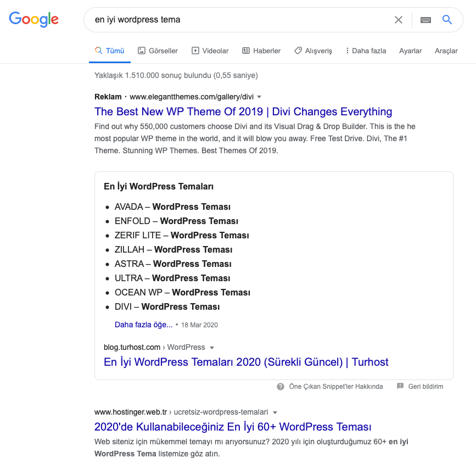Click the DIVI – WordPress Teması list item
The image size is (476, 469).
[167, 307]
